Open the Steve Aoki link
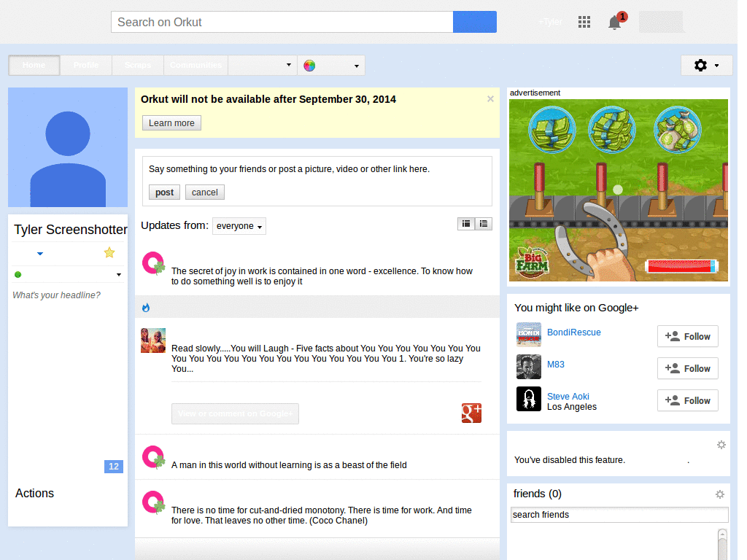This screenshot has height=560, width=747. [x=568, y=396]
